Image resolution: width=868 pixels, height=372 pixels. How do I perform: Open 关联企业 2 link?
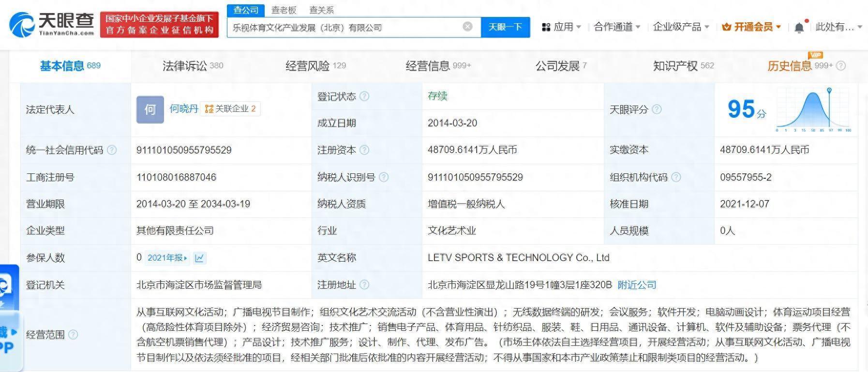click(231, 109)
